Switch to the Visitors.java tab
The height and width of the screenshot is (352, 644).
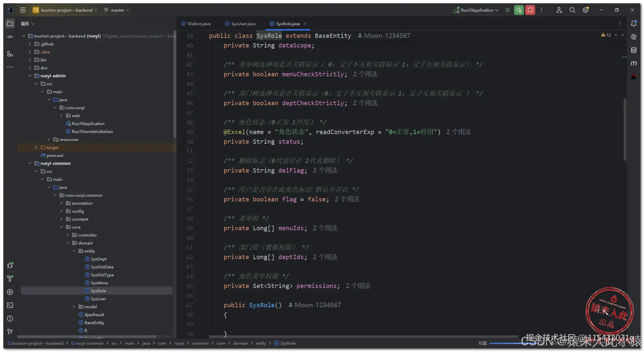click(196, 24)
